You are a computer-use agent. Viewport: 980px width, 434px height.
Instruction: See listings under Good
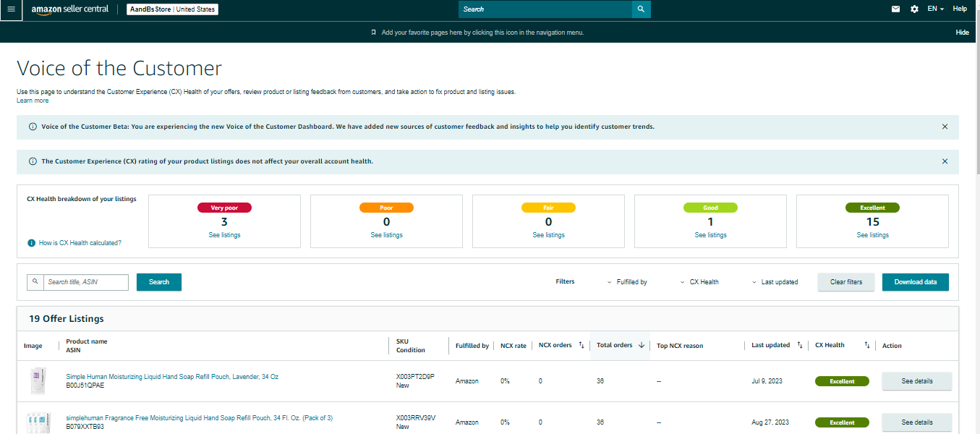[x=710, y=235]
